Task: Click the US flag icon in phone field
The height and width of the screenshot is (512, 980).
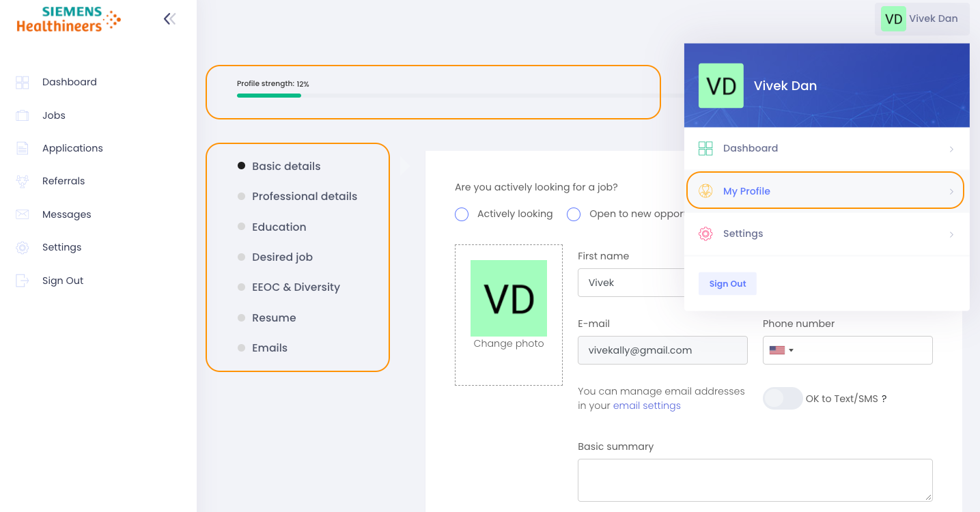Action: click(x=777, y=350)
